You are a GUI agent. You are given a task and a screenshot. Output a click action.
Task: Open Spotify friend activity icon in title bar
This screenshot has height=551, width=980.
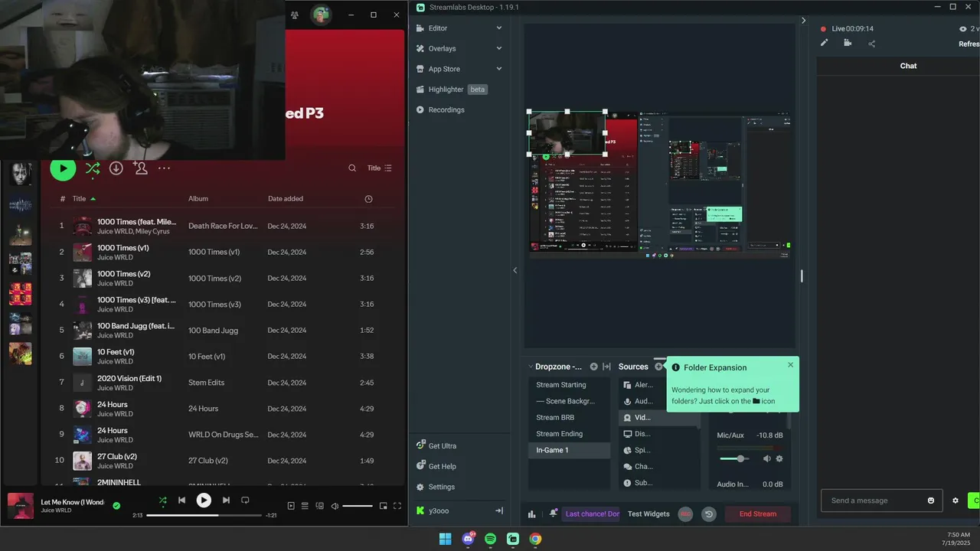pyautogui.click(x=295, y=15)
